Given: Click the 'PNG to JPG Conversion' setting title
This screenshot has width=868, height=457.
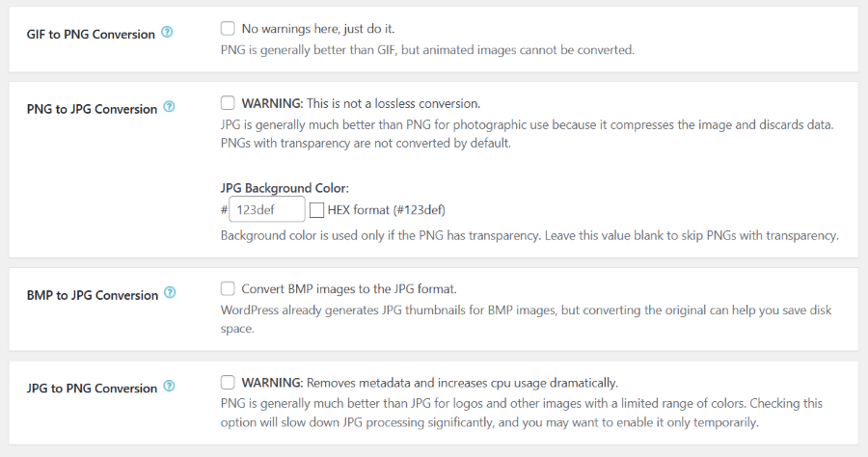Looking at the screenshot, I should tap(92, 109).
